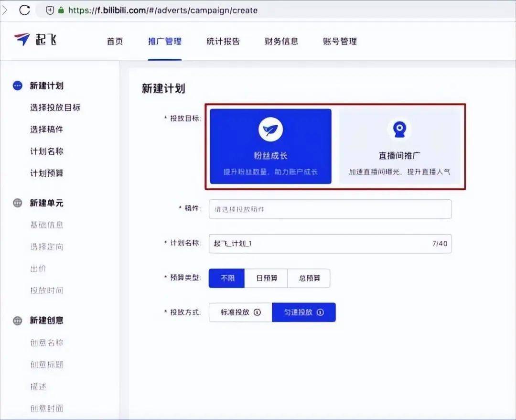Screen dimensions: 516x420
Task: Click the shield icon in address bar
Action: (50, 10)
